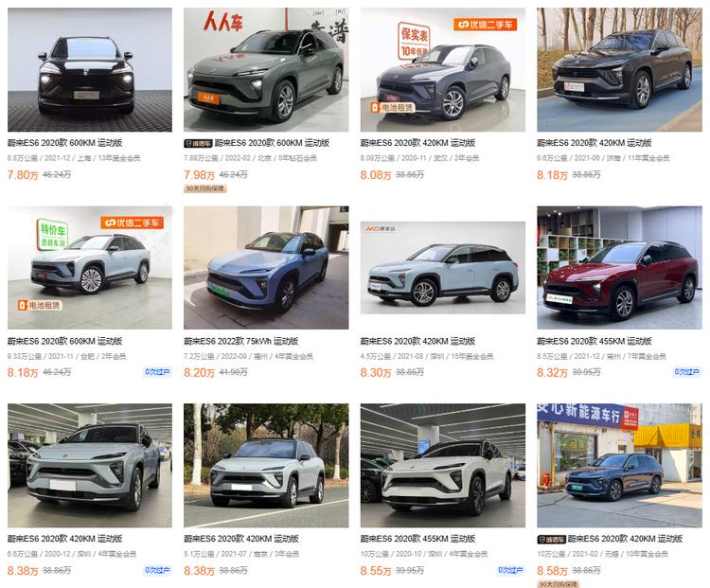710x588 pixels.
Task: Click the 8.30万 price on the Shenzhen light blue car
Action: (x=376, y=372)
